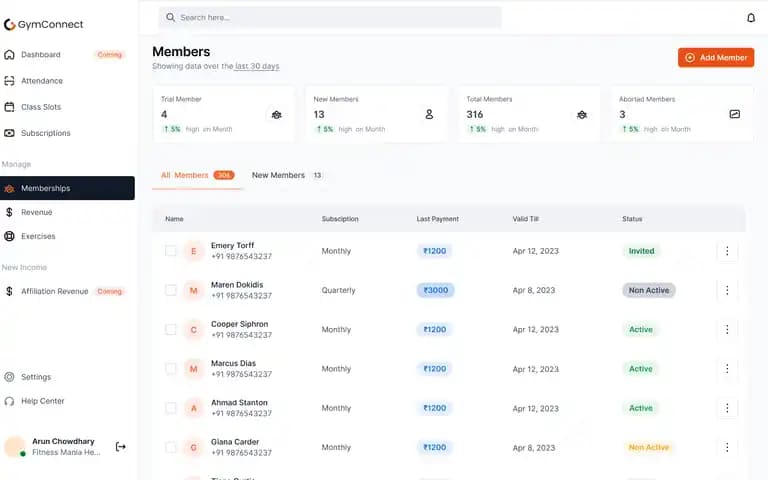The width and height of the screenshot is (768, 480).
Task: Click the Last Payment column header
Action: pyautogui.click(x=437, y=219)
